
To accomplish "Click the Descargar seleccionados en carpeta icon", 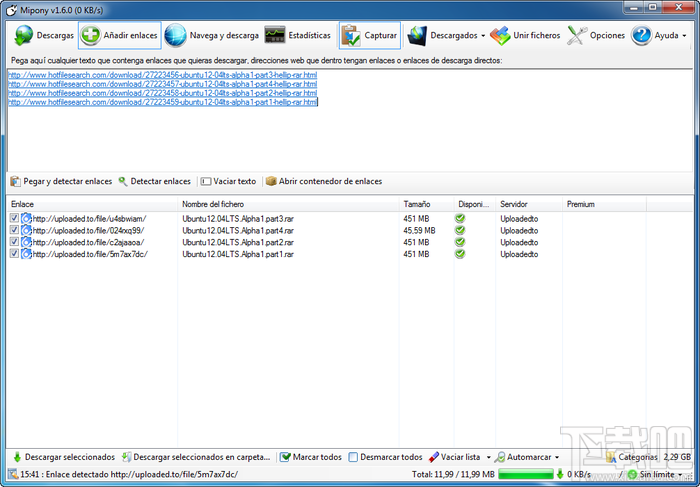I will pyautogui.click(x=127, y=457).
